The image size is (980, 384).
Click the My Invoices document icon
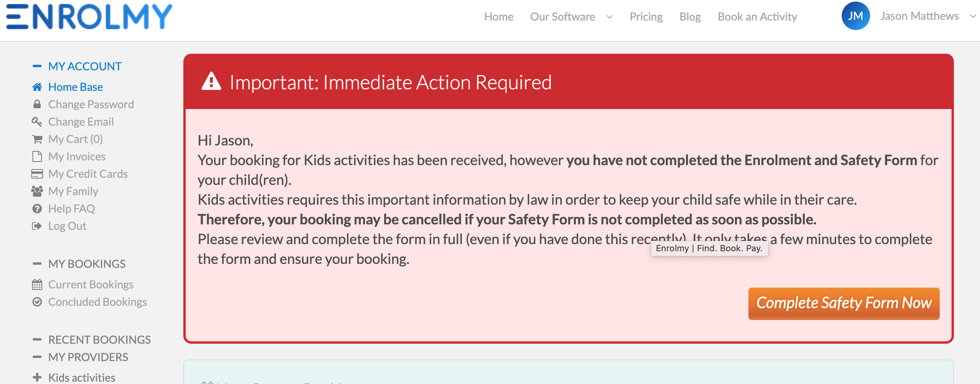[x=37, y=156]
